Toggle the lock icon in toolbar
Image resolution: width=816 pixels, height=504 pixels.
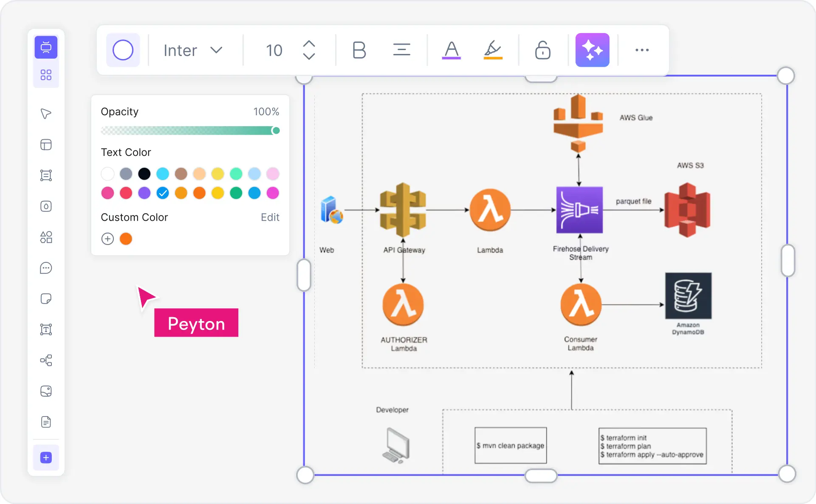542,50
